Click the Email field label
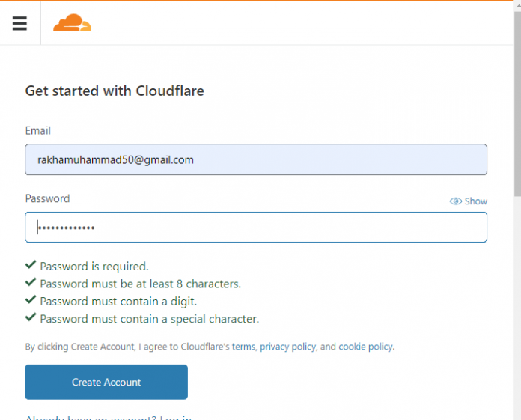Image resolution: width=521 pixels, height=420 pixels. pos(38,131)
